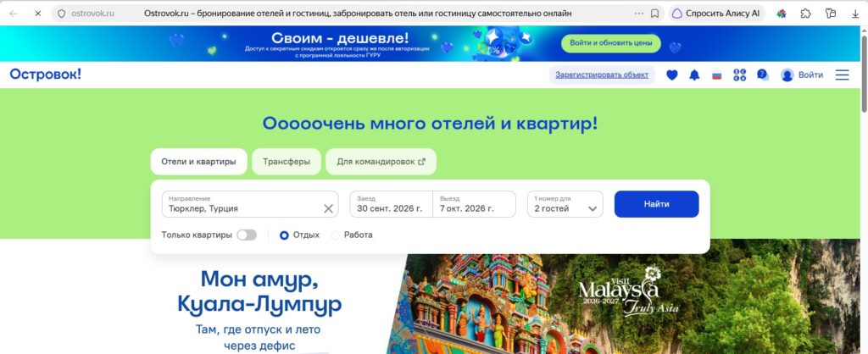The width and height of the screenshot is (868, 354).
Task: Click the page URL ostrovok.ru text
Action: [92, 14]
